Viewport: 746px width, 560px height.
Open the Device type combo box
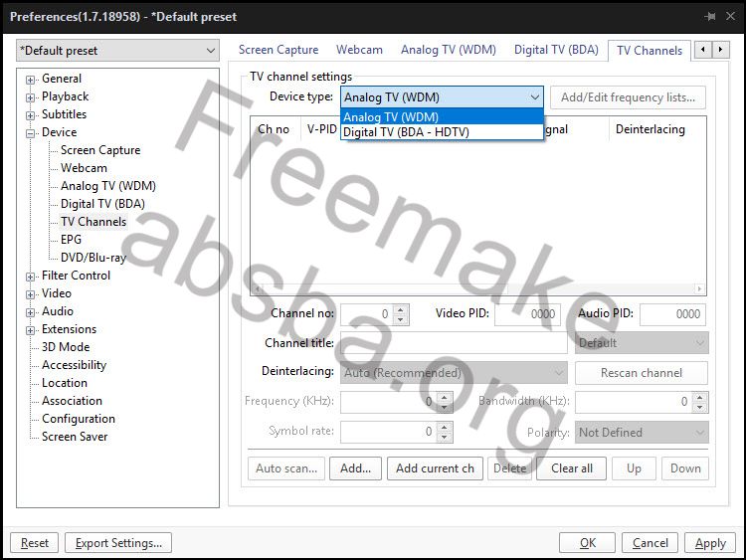(442, 97)
